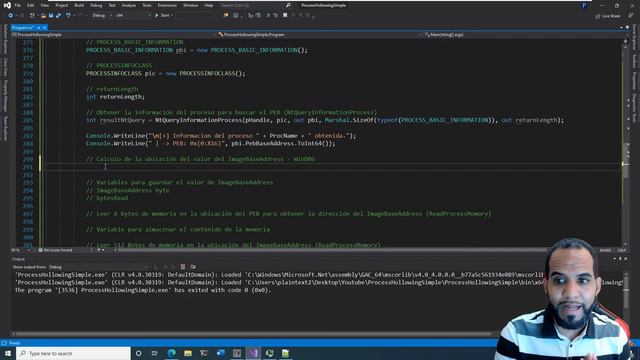Click the Clear All icon in Output toolbar
Image resolution: width=640 pixels, height=360 pixels.
coord(183,267)
